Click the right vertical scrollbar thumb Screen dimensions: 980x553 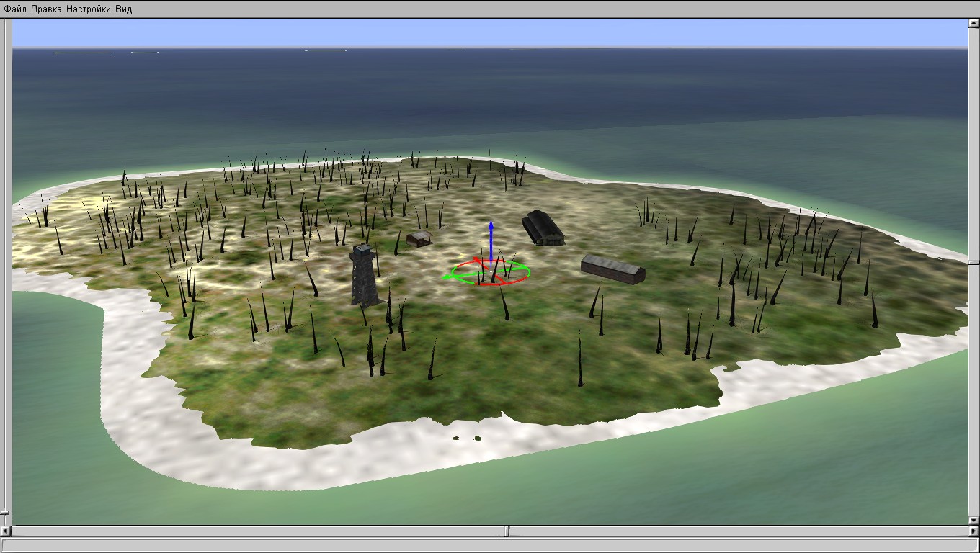click(974, 262)
